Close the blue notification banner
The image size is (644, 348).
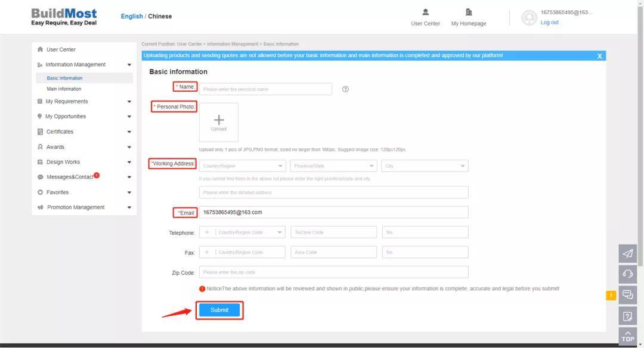coord(599,56)
